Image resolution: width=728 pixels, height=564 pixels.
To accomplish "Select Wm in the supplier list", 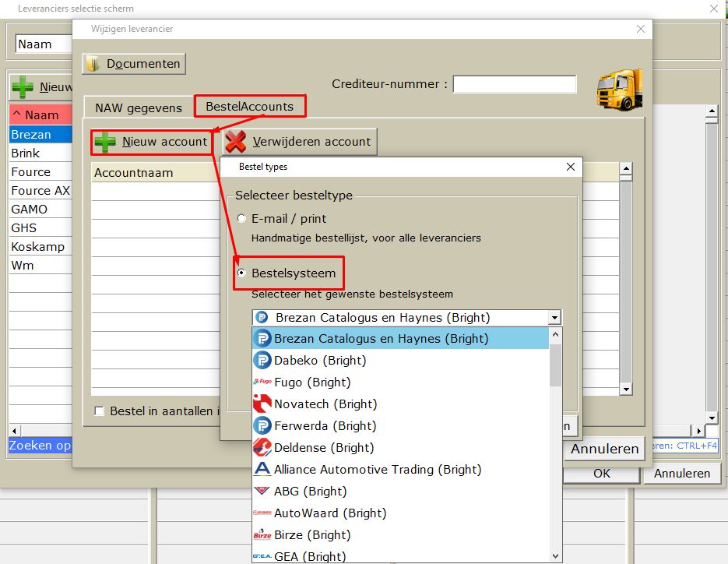I will (x=40, y=266).
